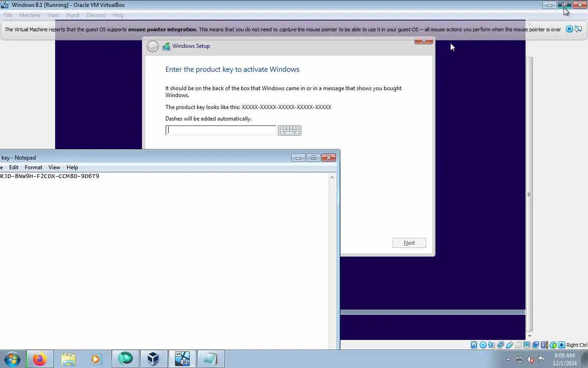Click the don't-show-again icon on the notification bar

578,29
